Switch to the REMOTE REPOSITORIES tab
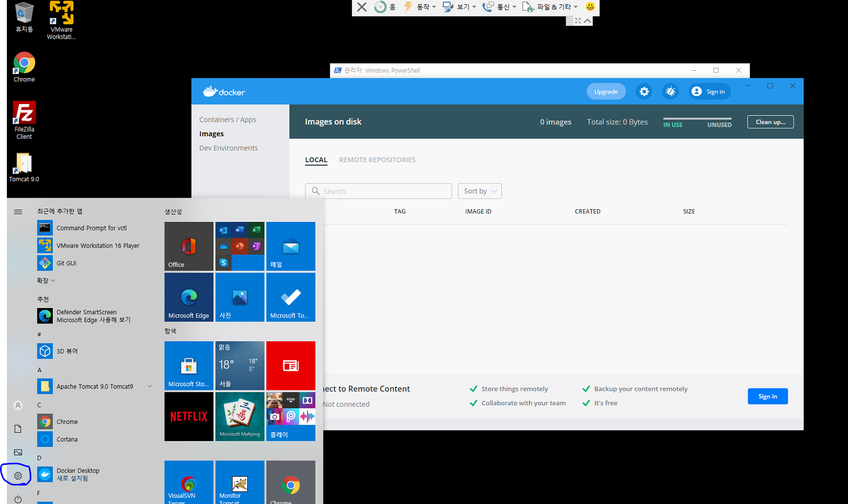 377,160
